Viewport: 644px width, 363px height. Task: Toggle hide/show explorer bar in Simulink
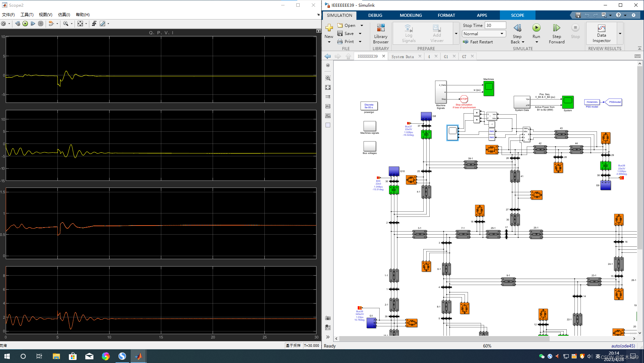[x=328, y=65]
